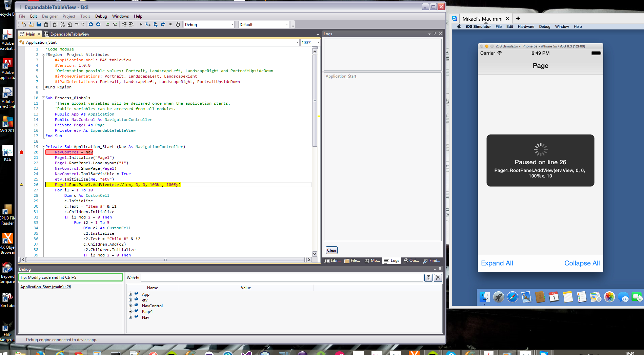Click the Undo arrow icon
This screenshot has height=355, width=644.
(77, 24)
